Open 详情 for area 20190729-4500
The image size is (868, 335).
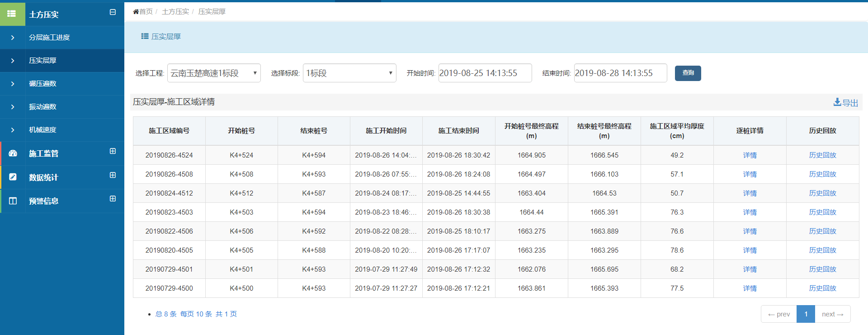pos(750,288)
